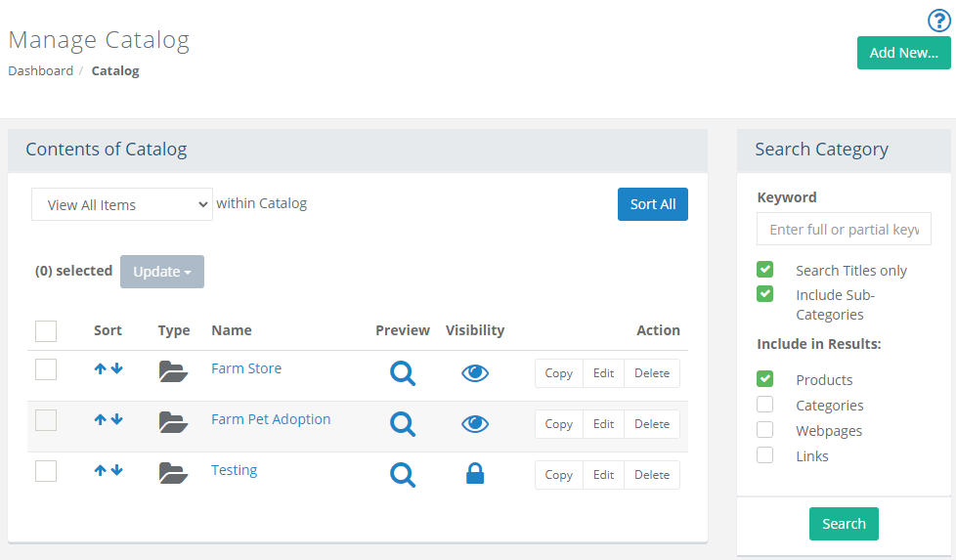956x560 pixels.
Task: Click the Farm Pet Adoption preview magnifier
Action: click(x=403, y=424)
